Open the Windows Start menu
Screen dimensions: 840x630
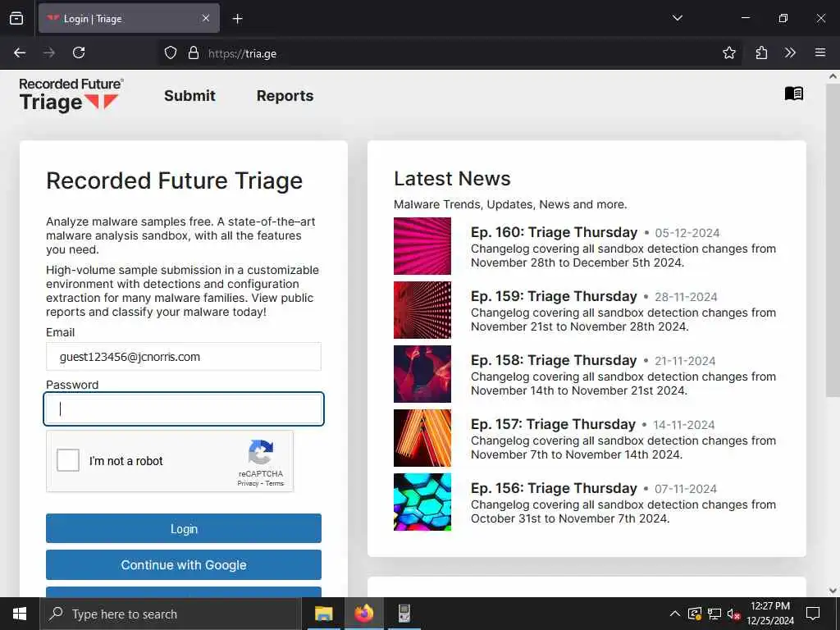click(20, 614)
